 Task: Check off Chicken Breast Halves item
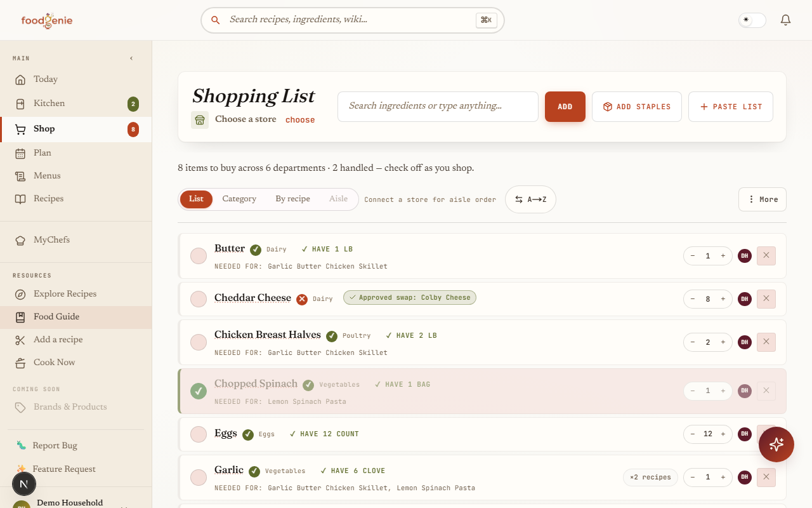click(x=199, y=342)
